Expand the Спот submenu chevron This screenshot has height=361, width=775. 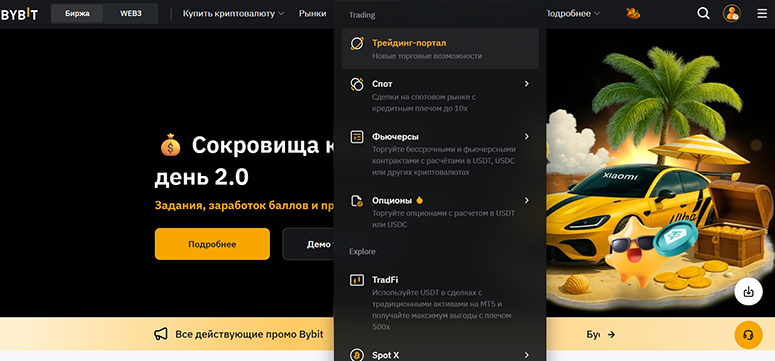527,84
